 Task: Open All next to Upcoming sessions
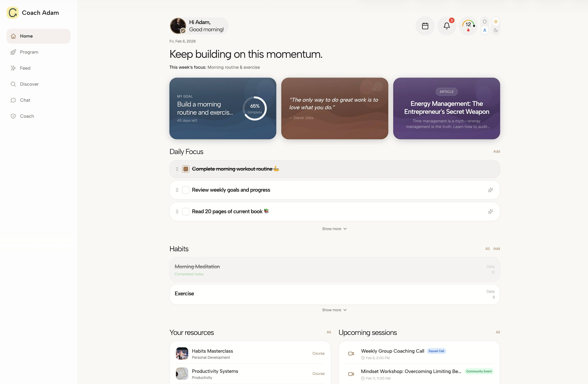click(498, 332)
